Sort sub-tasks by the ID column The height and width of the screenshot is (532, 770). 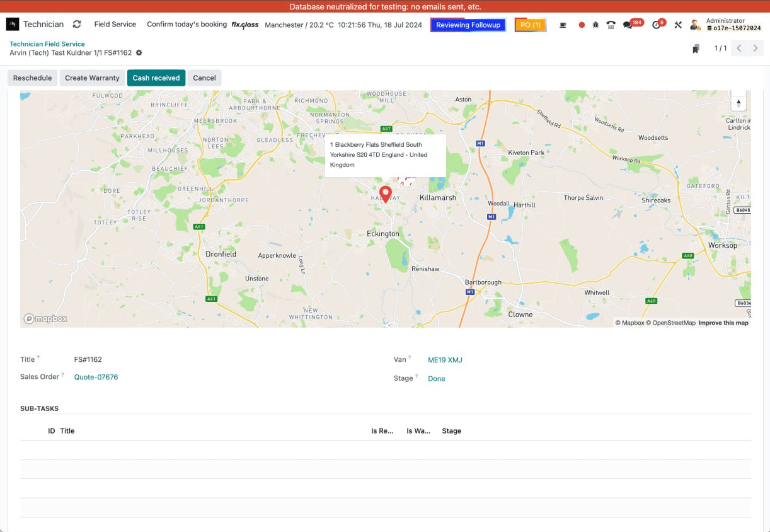[52, 431]
